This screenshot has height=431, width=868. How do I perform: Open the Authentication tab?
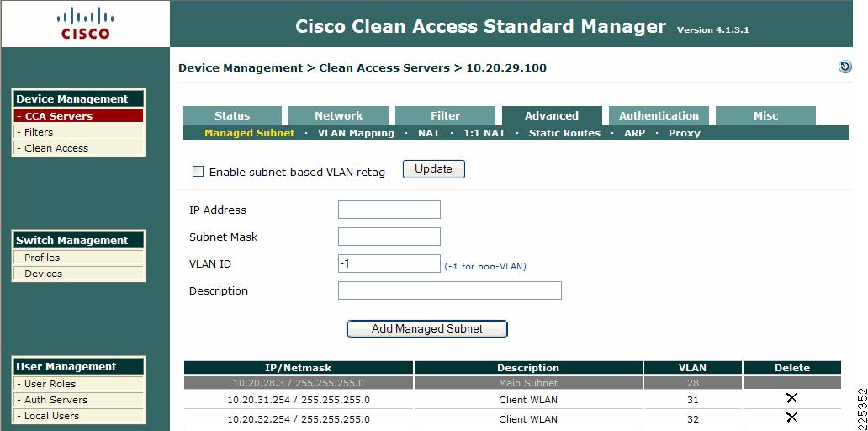(659, 116)
